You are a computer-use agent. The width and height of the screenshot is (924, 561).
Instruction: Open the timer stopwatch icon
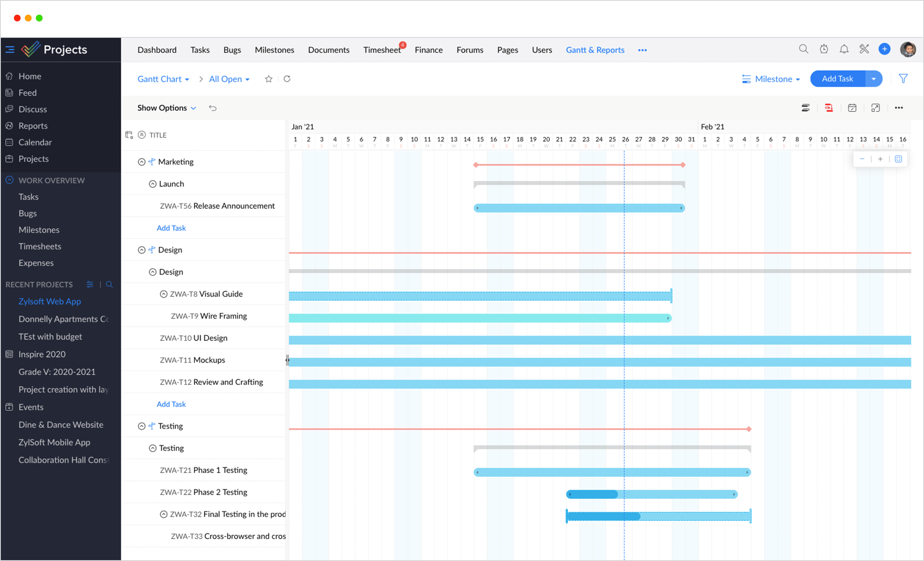tap(824, 49)
